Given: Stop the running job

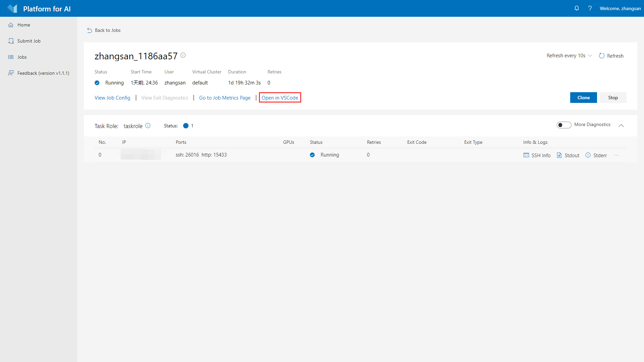Looking at the screenshot, I should [613, 98].
